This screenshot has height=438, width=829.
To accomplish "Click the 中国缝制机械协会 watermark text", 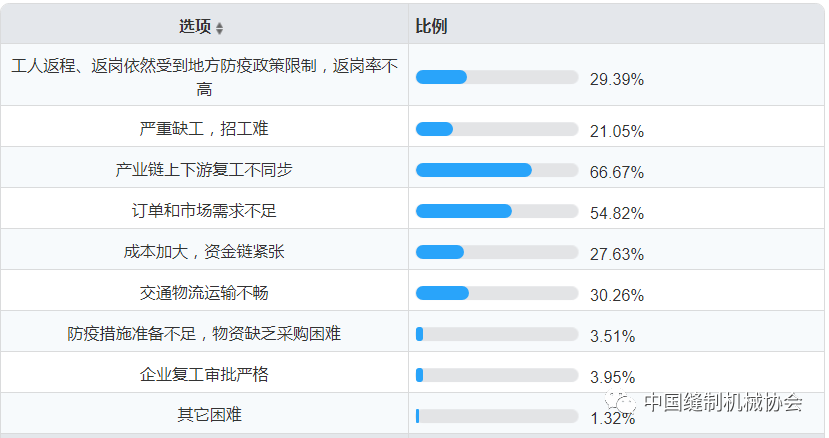I will (x=722, y=403).
